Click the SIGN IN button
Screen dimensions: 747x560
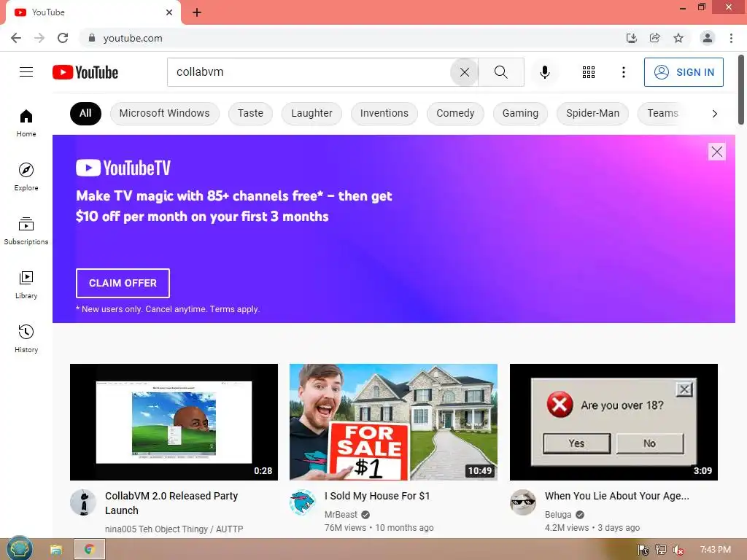pyautogui.click(x=684, y=72)
